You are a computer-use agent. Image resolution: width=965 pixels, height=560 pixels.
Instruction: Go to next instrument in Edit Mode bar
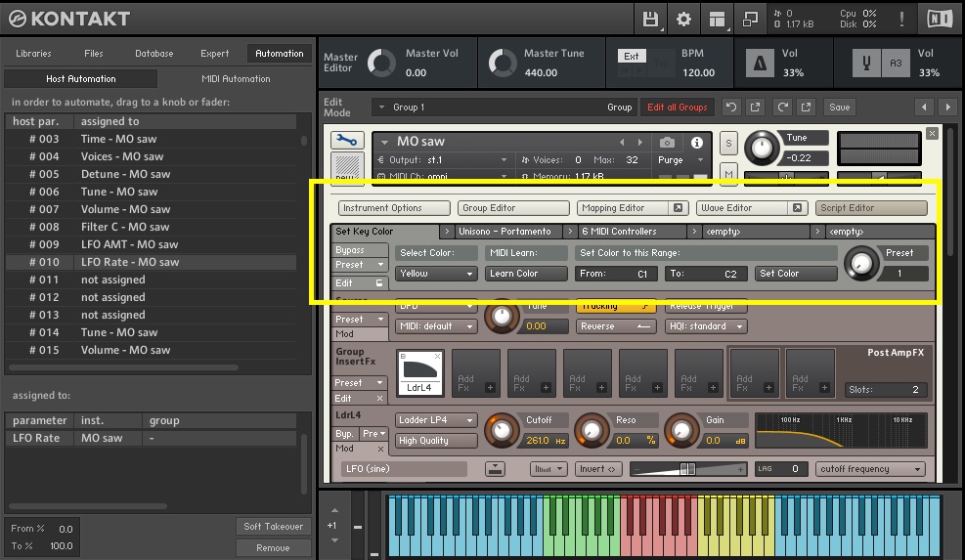[x=947, y=108]
